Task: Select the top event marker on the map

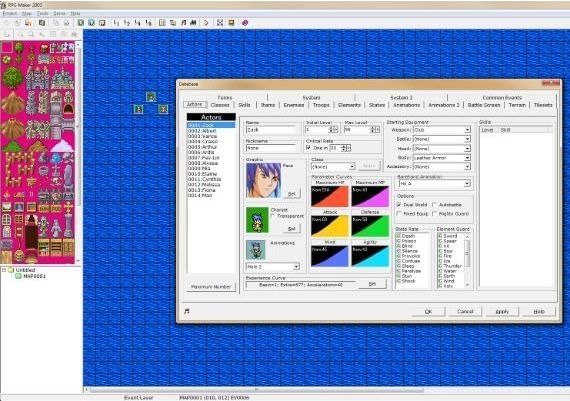Action: pos(151,97)
